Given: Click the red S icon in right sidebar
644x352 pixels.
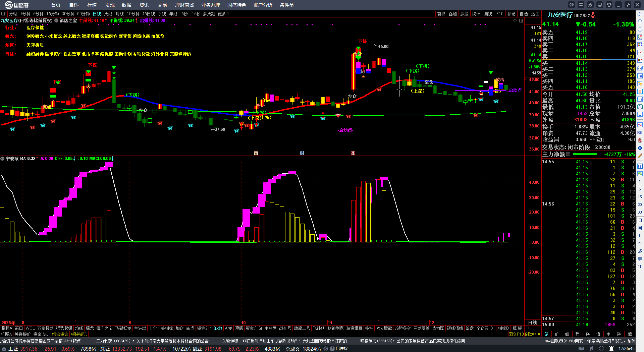Looking at the screenshot, I should 640,140.
